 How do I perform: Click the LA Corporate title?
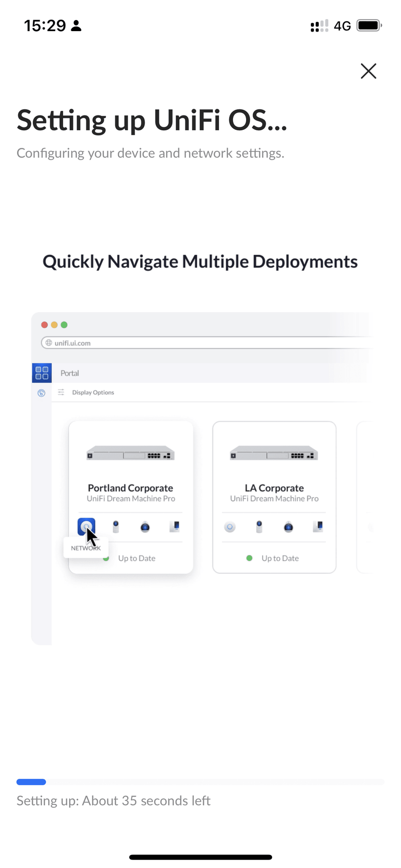tap(274, 488)
